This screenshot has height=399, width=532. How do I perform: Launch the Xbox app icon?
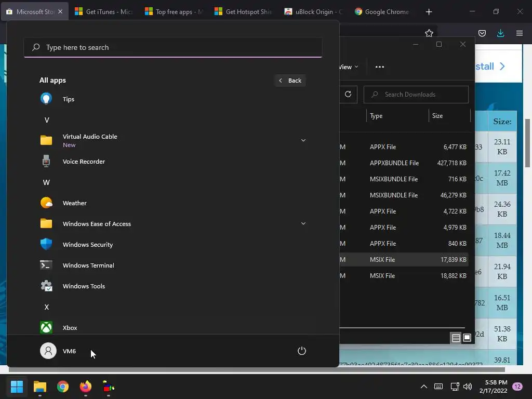pos(46,327)
